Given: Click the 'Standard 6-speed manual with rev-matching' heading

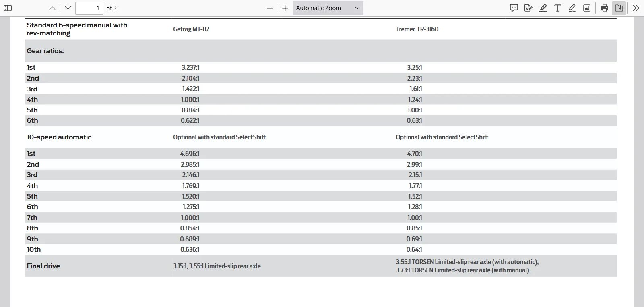Looking at the screenshot, I should 77,29.
